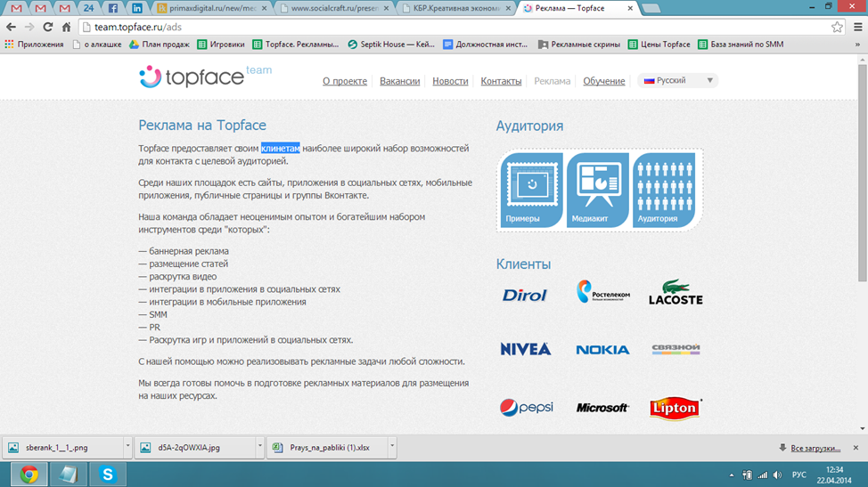Open the База знаний по SMM bookmark
Viewport: 868px width, 487px height.
coord(741,45)
